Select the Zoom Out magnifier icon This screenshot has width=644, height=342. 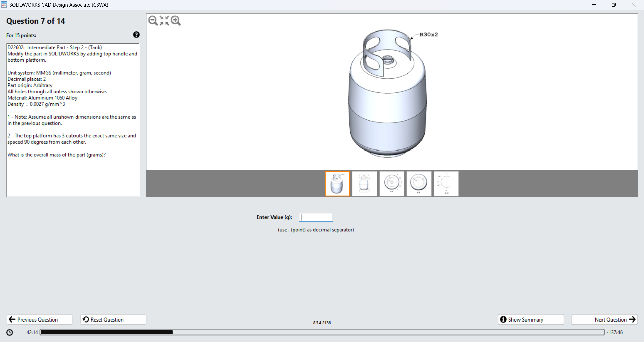pyautogui.click(x=153, y=20)
